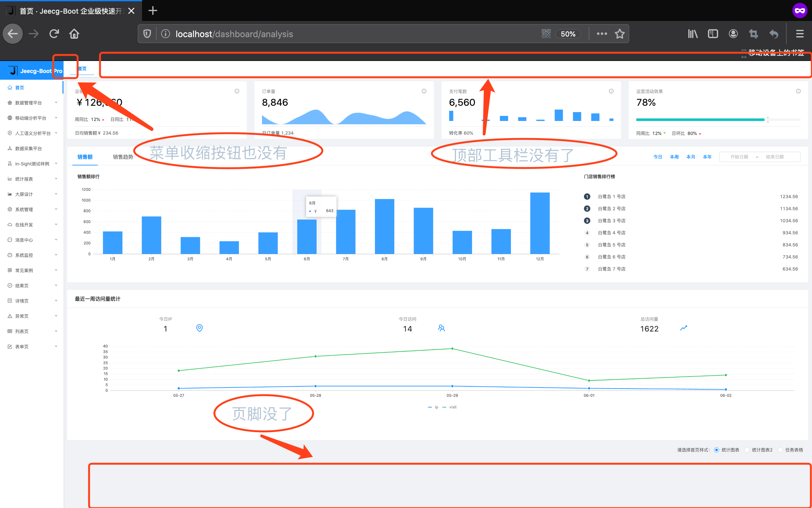Select the 任务表格 radio button
The width and height of the screenshot is (812, 508).
(780, 450)
